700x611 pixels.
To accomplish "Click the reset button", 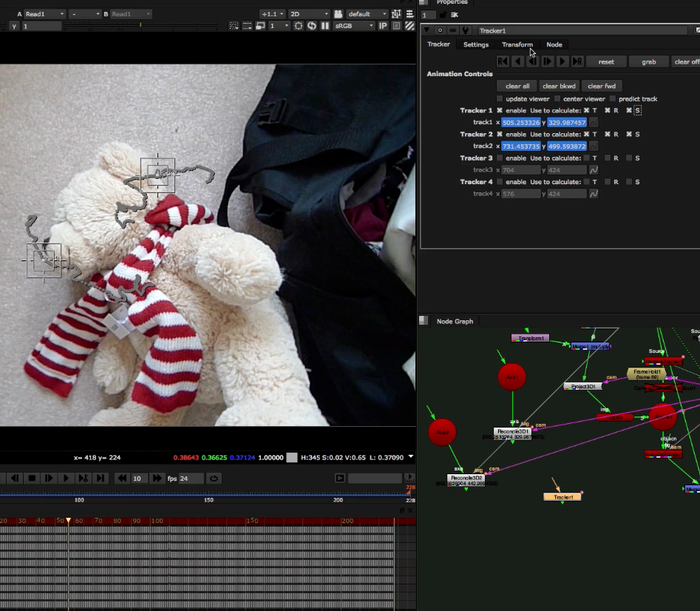I will pyautogui.click(x=606, y=61).
